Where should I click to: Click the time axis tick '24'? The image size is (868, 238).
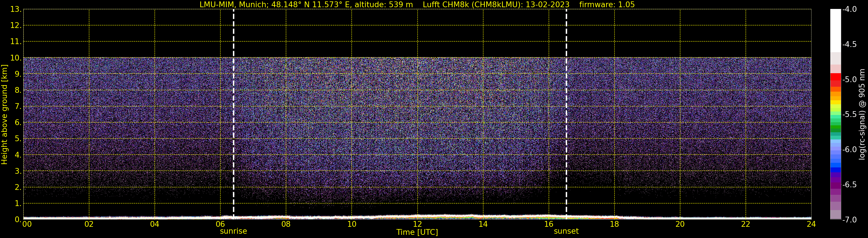[x=811, y=224]
